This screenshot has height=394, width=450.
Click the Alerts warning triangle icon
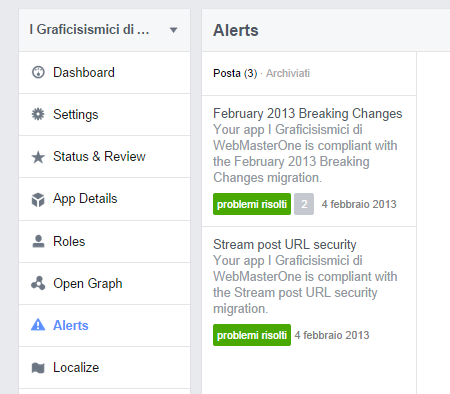(x=38, y=325)
